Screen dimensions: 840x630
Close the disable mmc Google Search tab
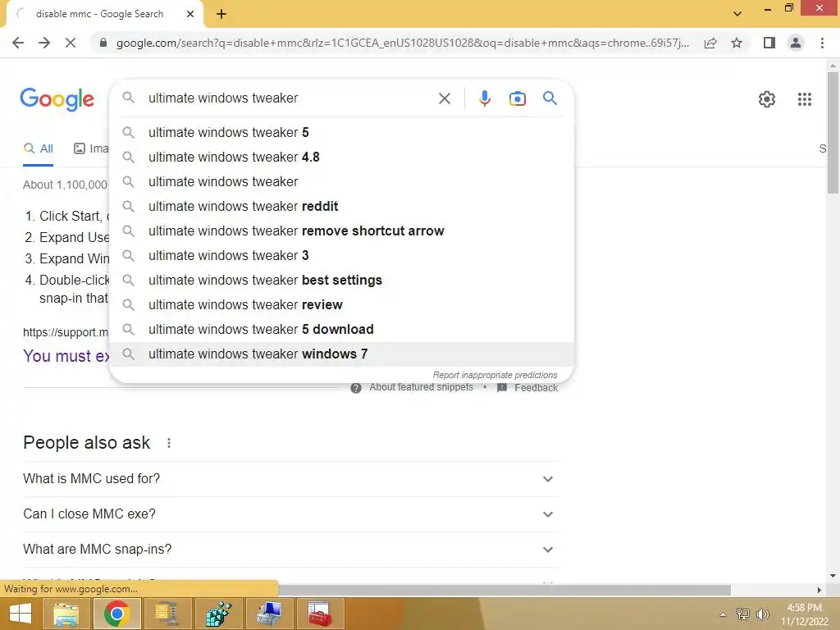190,14
